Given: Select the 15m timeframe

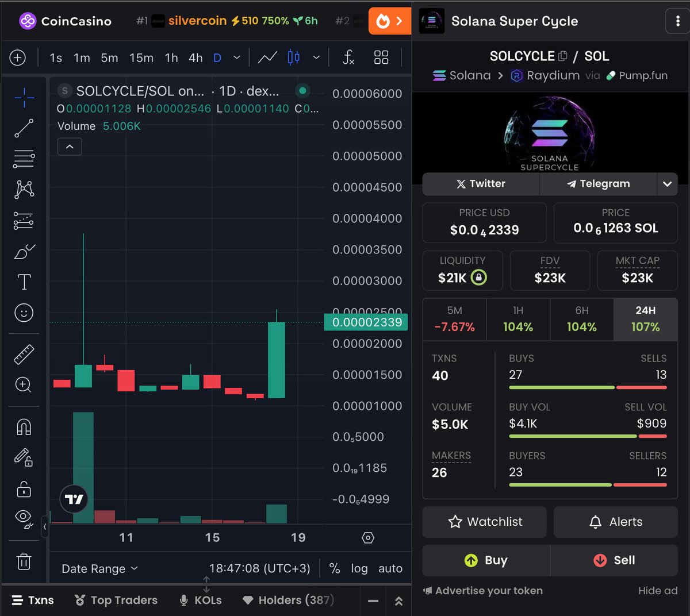Looking at the screenshot, I should pos(141,58).
